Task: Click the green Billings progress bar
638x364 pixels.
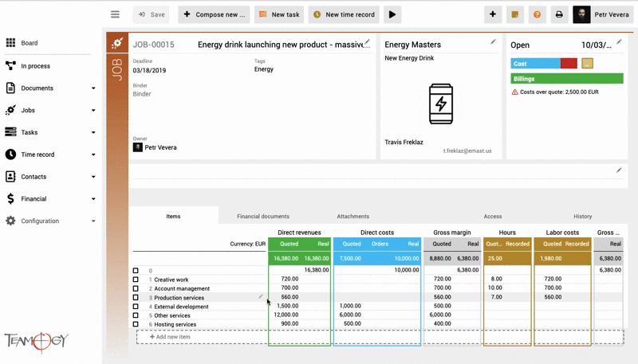Action: pos(567,78)
